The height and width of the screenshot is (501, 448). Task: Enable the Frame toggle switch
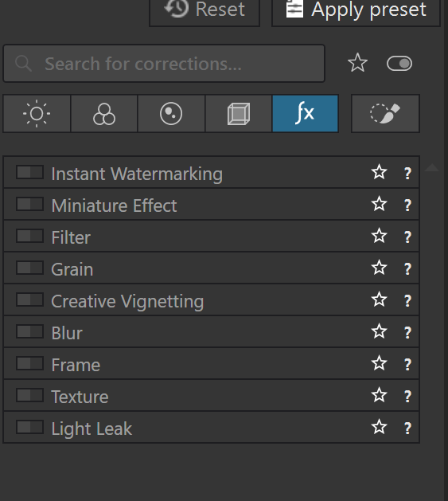(x=29, y=363)
